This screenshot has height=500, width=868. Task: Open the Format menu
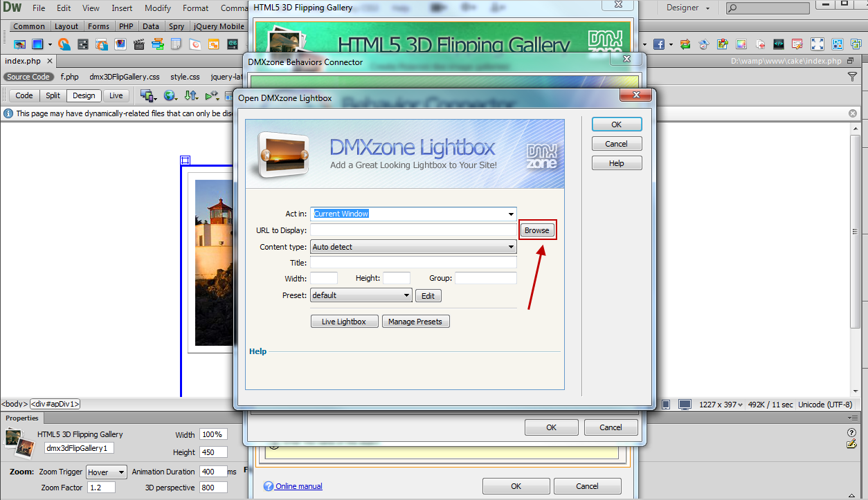(196, 8)
